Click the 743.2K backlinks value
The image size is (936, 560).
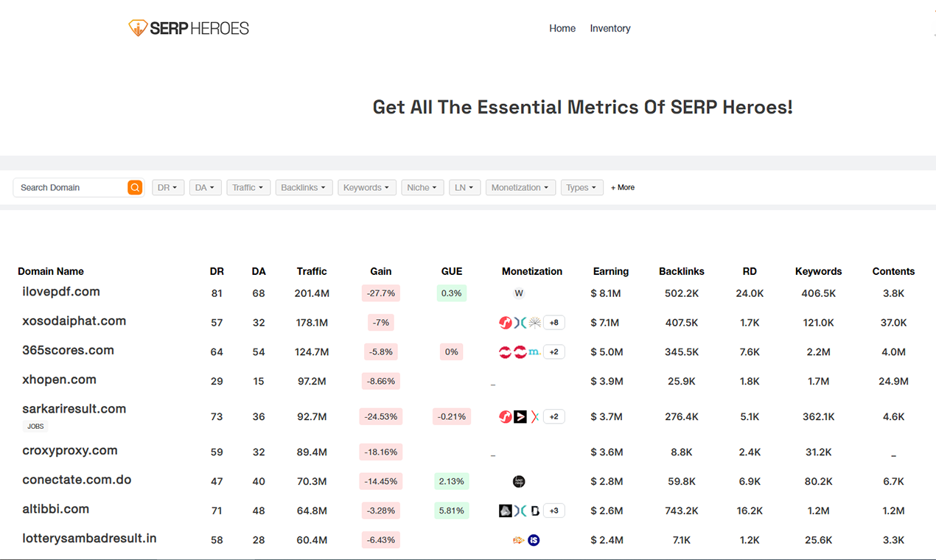pos(682,511)
